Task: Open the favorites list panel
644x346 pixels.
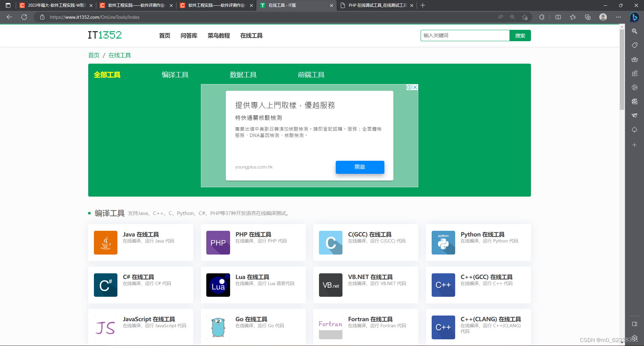Action: [573, 17]
